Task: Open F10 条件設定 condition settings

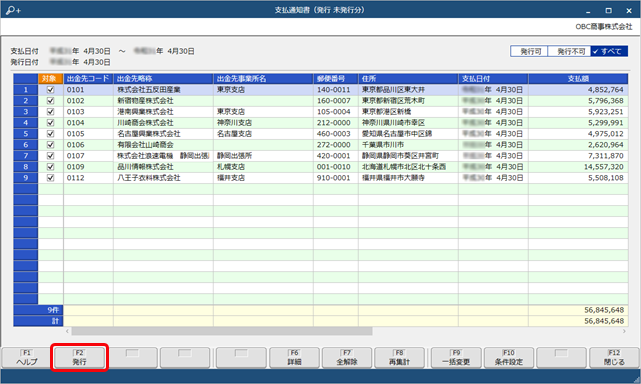Action: (x=509, y=358)
